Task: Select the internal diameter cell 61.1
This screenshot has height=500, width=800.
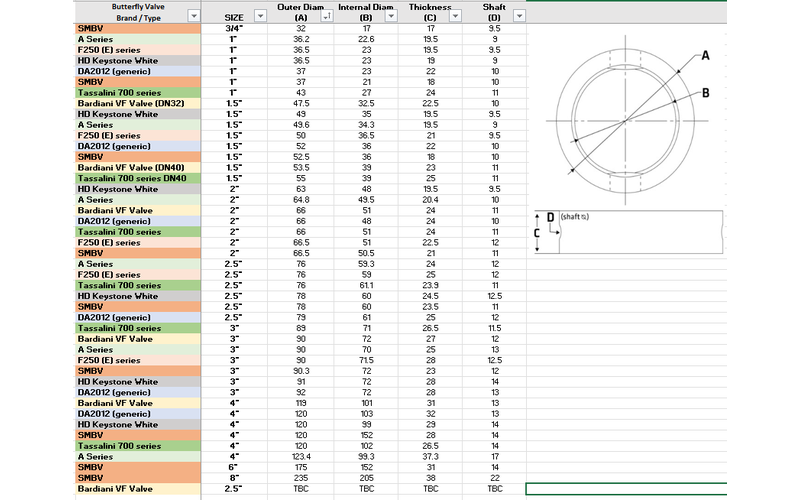Action: (x=366, y=286)
